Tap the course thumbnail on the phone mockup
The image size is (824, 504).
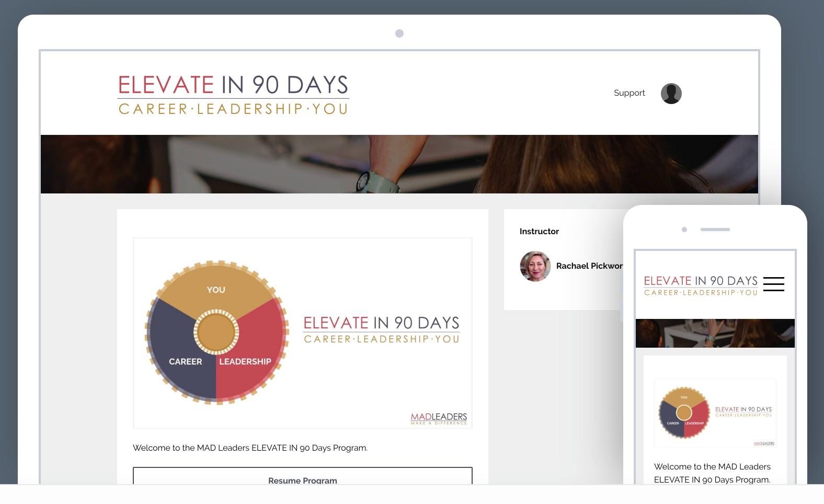[715, 413]
